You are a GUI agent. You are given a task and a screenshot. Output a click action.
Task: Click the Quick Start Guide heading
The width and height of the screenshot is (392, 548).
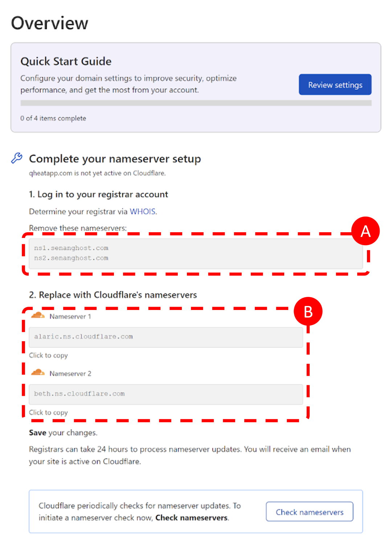[x=66, y=61]
